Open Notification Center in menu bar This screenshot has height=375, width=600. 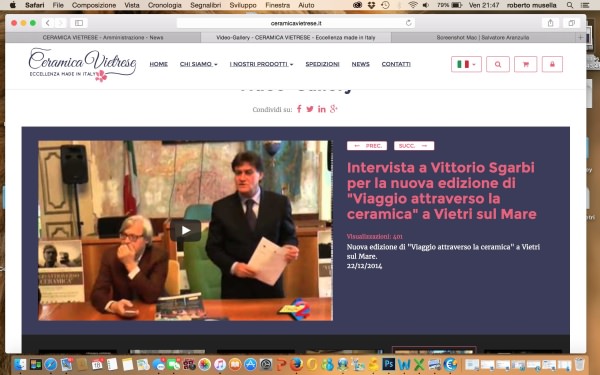click(585, 5)
